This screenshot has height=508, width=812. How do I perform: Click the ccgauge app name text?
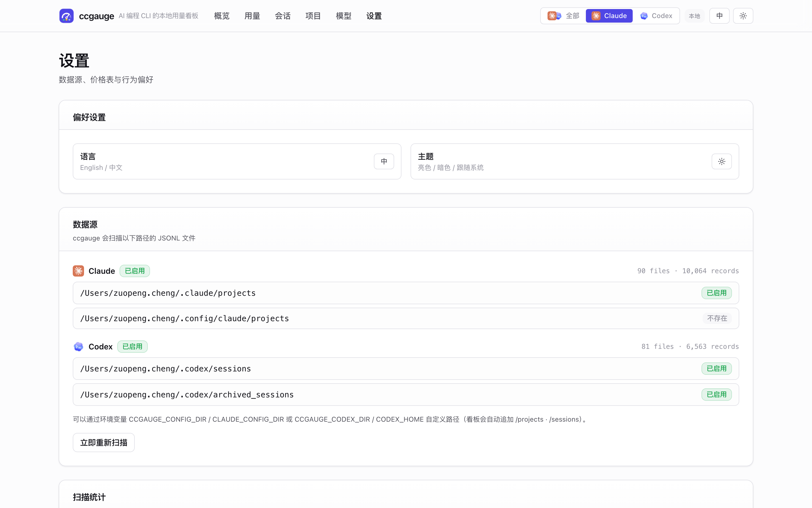(x=96, y=16)
